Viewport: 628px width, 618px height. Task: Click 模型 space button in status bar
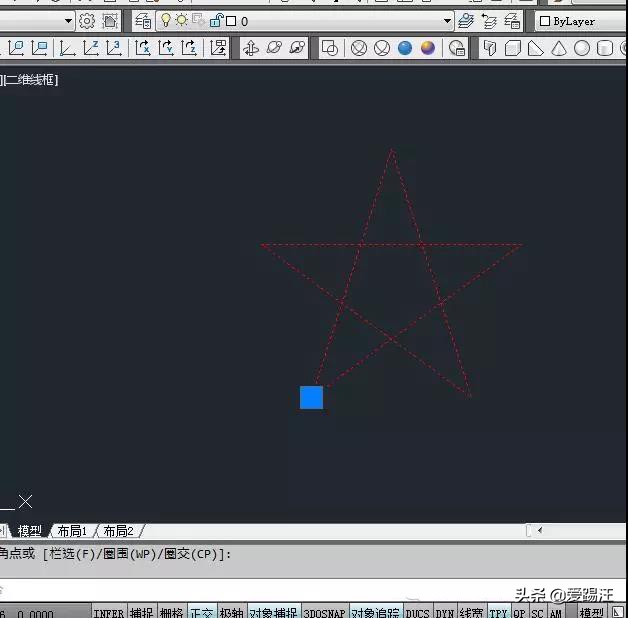pyautogui.click(x=592, y=613)
